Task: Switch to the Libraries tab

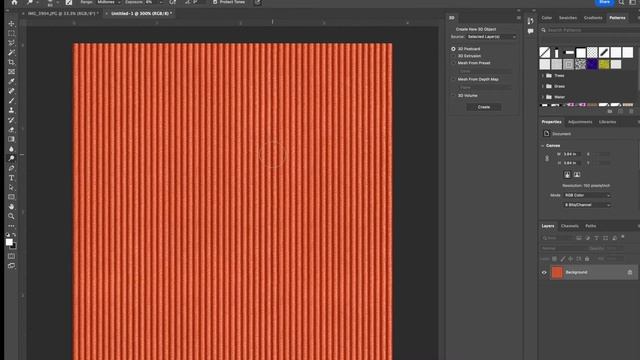Action: 607,122
